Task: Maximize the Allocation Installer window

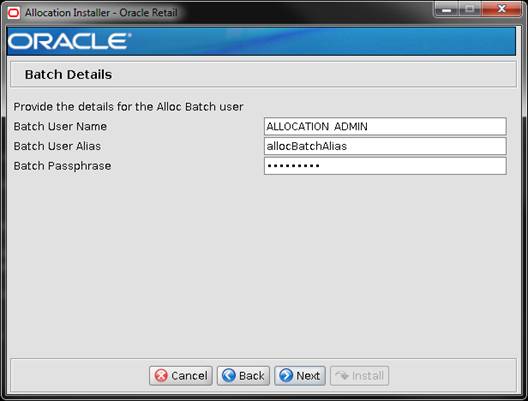Action: 470,9
